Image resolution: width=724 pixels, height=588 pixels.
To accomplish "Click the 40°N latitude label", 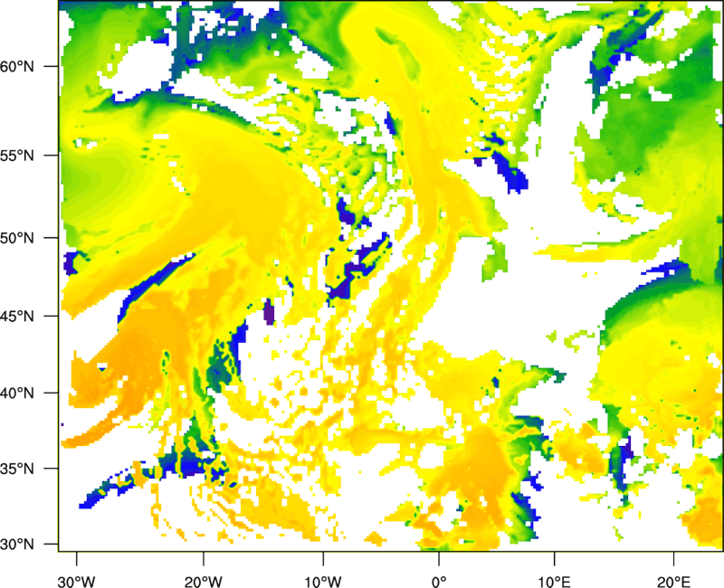I will 17,394.
